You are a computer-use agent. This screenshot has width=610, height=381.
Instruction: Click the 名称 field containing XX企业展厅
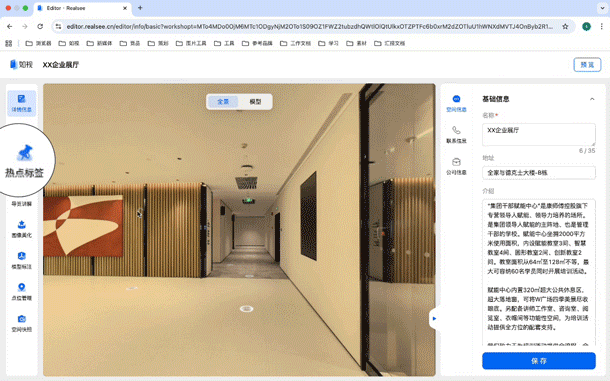[539, 134]
